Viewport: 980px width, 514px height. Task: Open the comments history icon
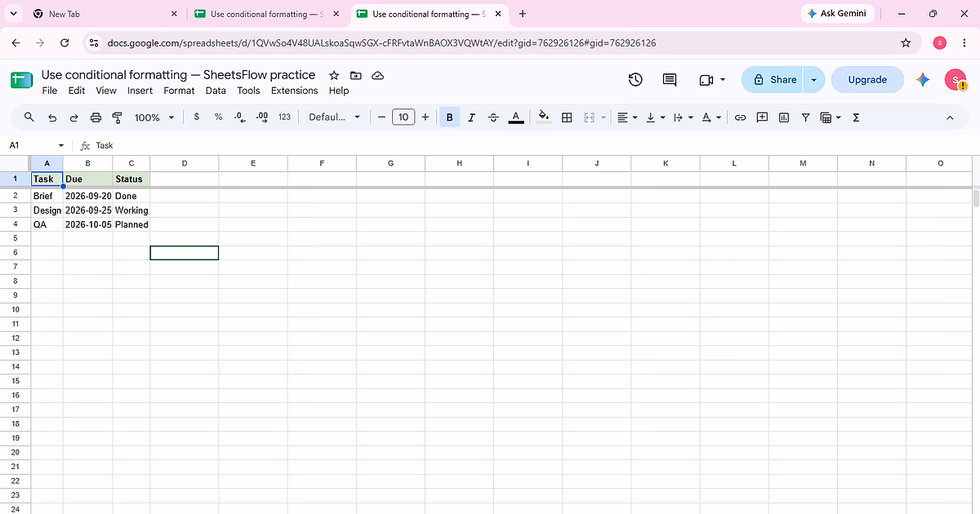670,79
